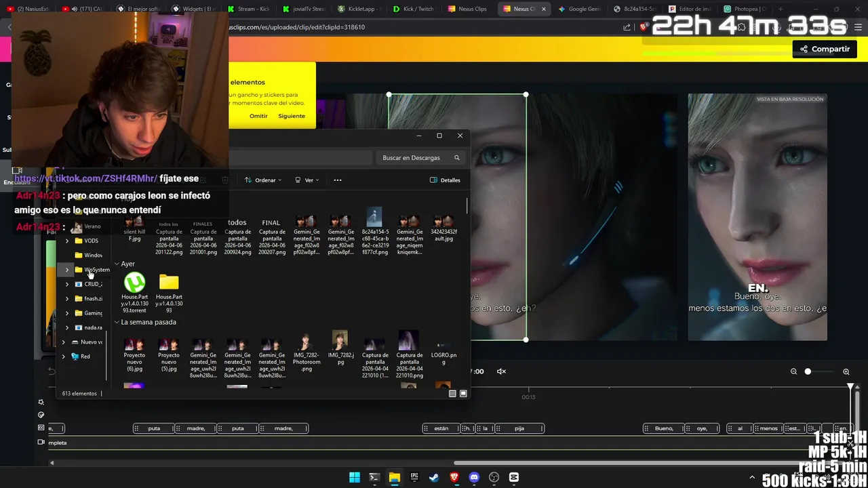Switch to Stream - Kick browser tab
Viewport: 868px width, 488px height.
(248, 9)
